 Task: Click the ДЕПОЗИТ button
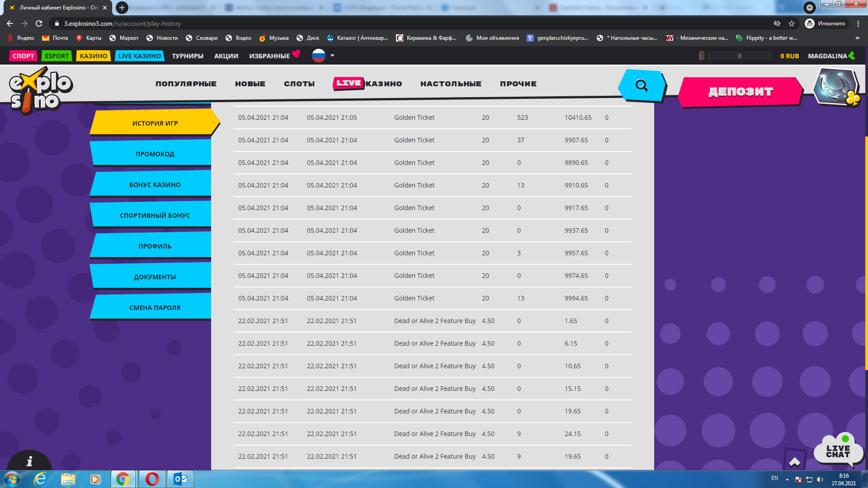(741, 92)
